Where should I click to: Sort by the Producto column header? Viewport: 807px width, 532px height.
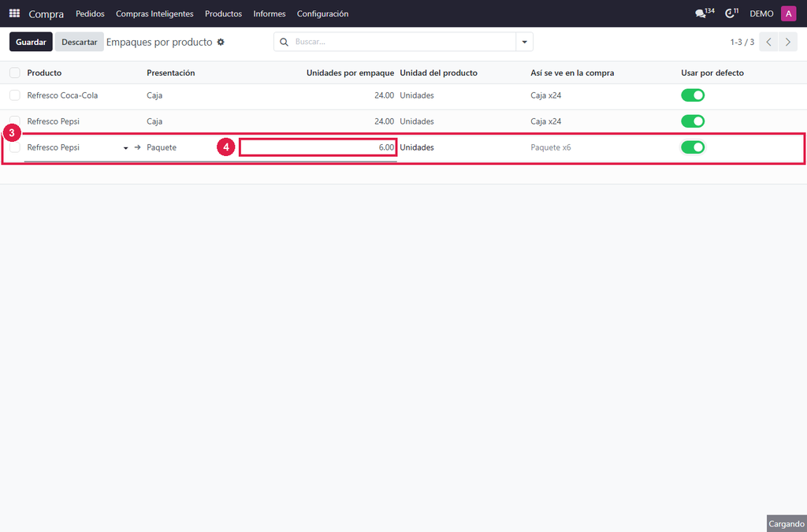tap(44, 73)
